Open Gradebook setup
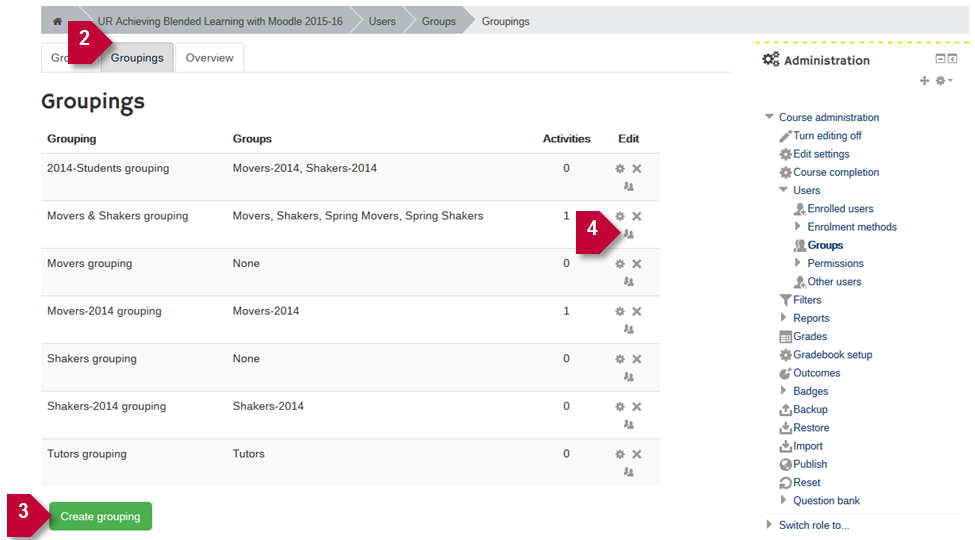 [833, 355]
